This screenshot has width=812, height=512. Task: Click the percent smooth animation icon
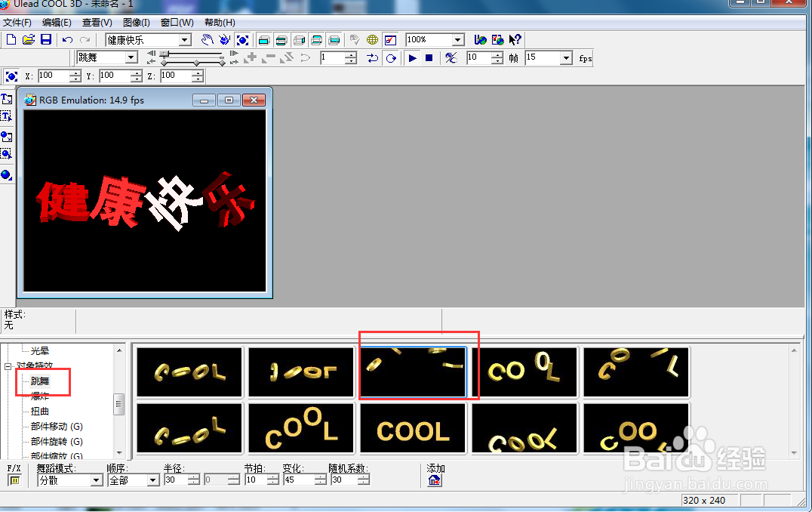click(x=451, y=58)
